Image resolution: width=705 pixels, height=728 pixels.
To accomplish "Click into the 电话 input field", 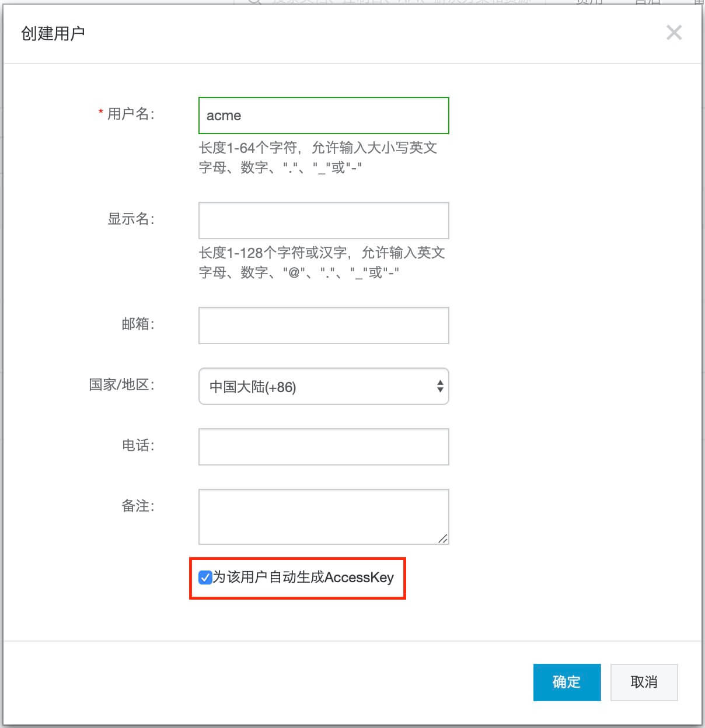I will pos(324,447).
